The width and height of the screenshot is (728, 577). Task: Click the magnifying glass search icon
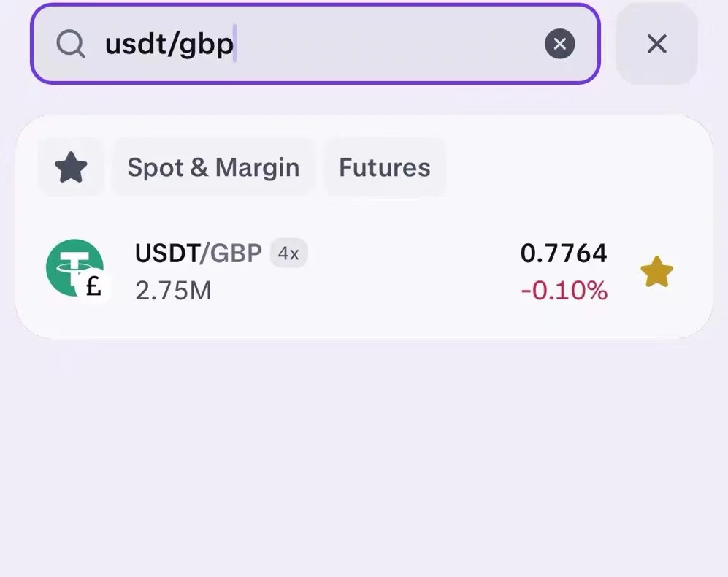click(x=71, y=44)
